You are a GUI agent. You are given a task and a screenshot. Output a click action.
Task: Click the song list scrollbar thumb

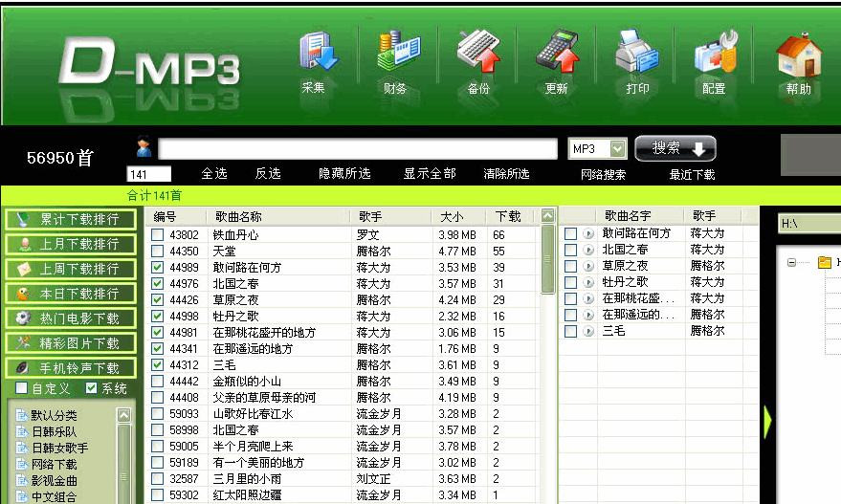point(547,259)
